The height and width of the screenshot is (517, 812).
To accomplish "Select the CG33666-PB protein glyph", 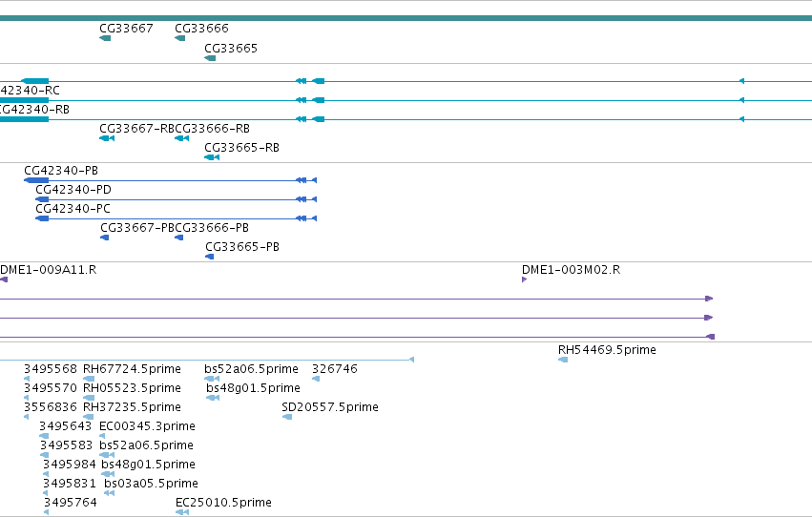I will point(179,238).
